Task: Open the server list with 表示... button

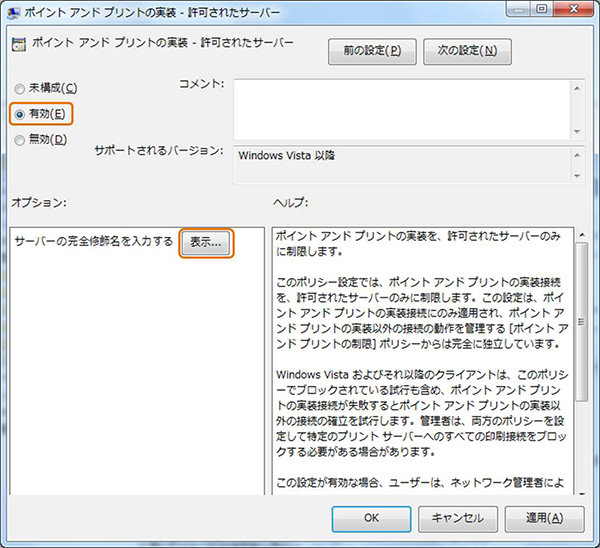Action: [206, 242]
